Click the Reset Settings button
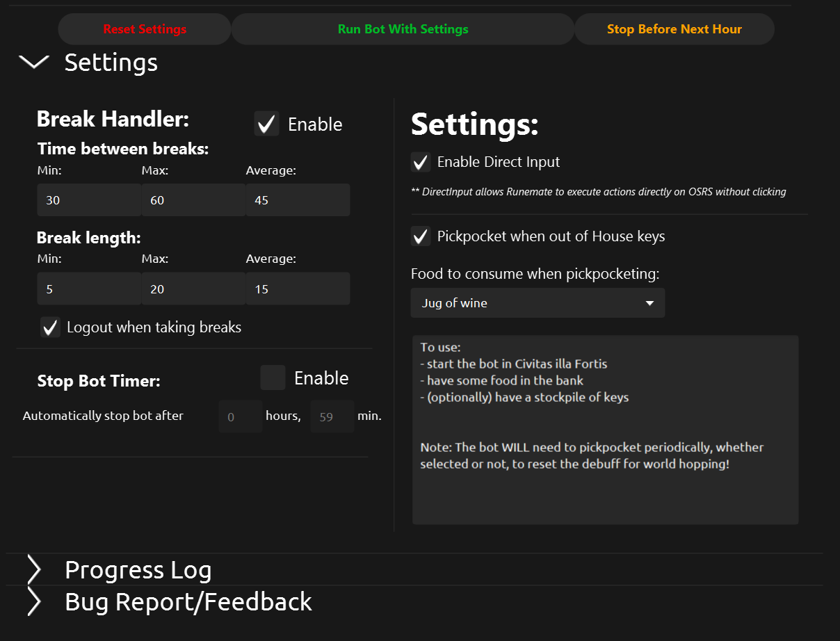Image resolution: width=840 pixels, height=641 pixels. coord(145,29)
